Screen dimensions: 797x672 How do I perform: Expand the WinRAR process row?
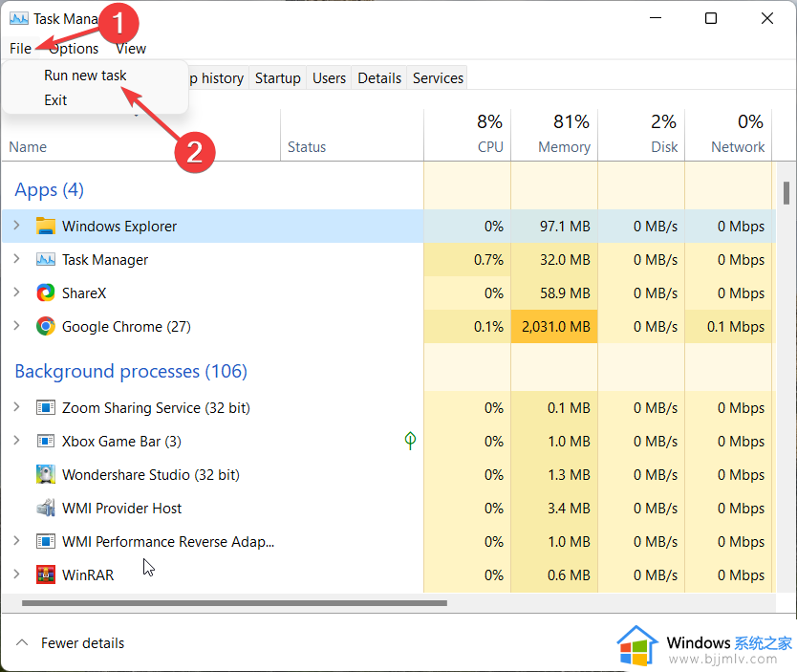coord(16,574)
